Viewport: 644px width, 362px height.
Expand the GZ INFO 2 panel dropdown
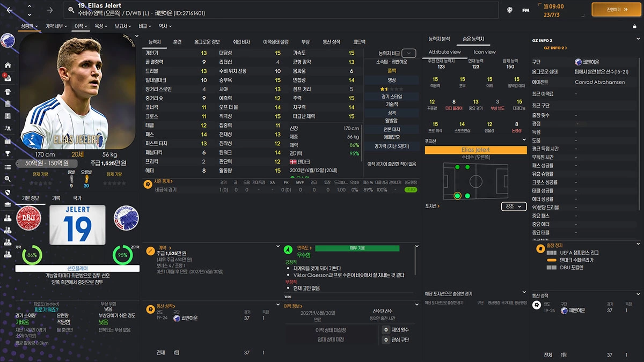(x=639, y=39)
